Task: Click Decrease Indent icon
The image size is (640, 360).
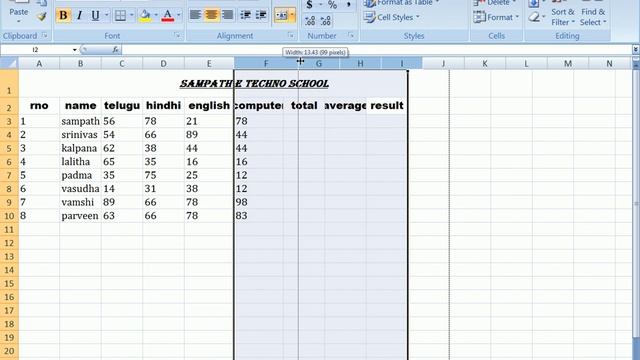Action: point(245,16)
